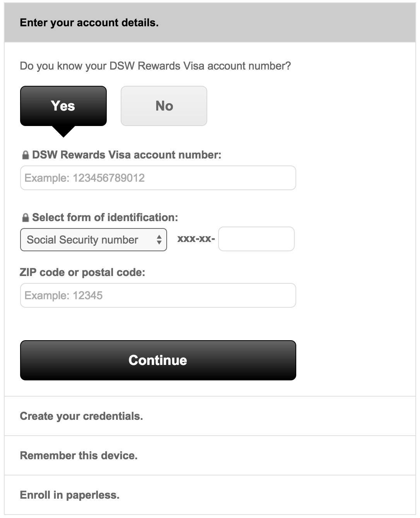Select Yes for knowing account number
Image resolution: width=420 pixels, height=518 pixels.
tap(63, 106)
